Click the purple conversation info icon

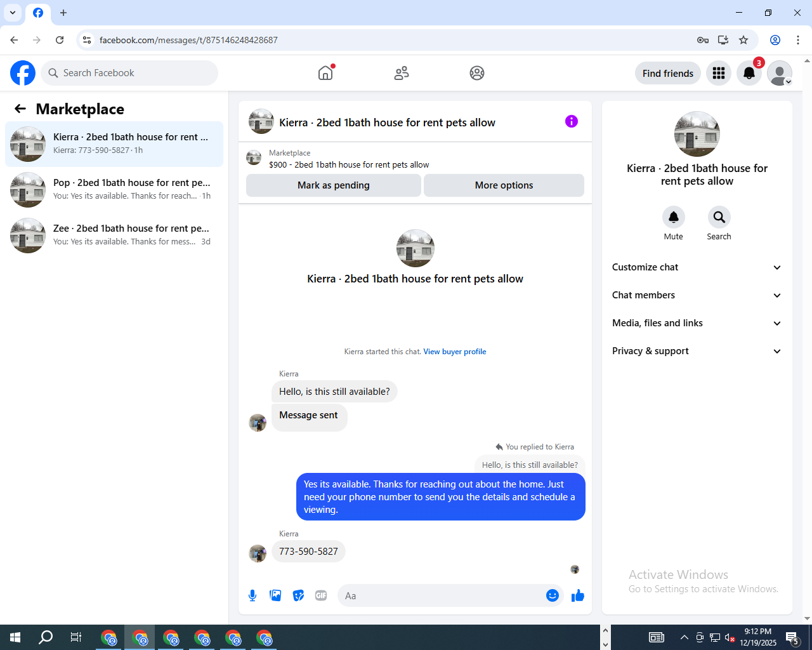click(x=572, y=121)
